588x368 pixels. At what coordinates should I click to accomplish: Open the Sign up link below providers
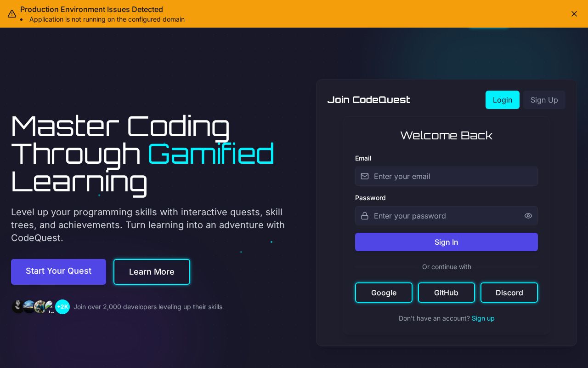pos(483,318)
